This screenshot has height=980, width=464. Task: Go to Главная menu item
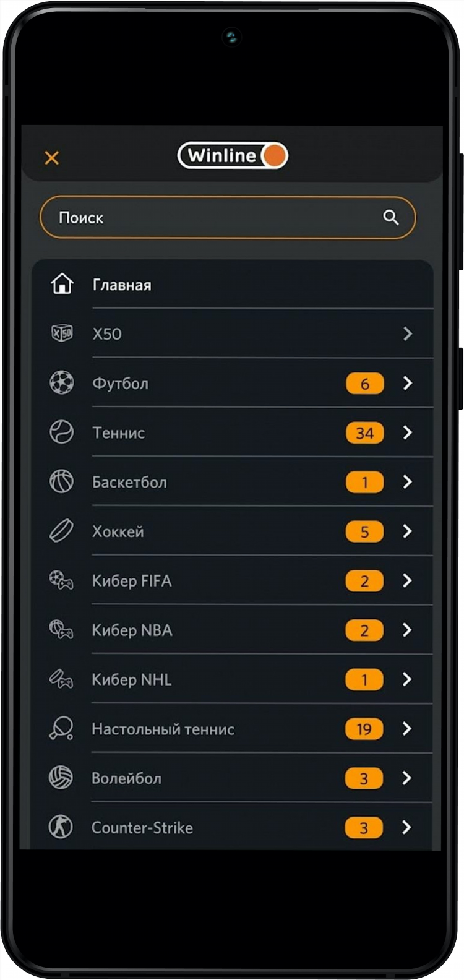click(232, 285)
